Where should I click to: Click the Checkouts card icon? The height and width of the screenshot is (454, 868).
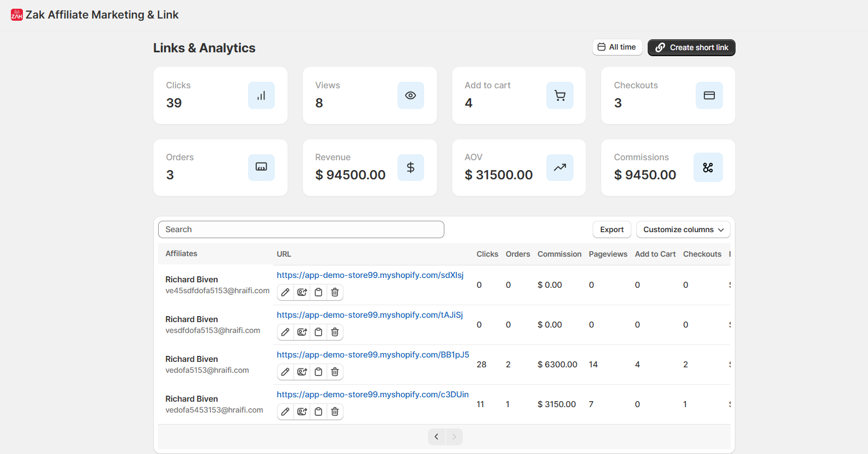[709, 95]
